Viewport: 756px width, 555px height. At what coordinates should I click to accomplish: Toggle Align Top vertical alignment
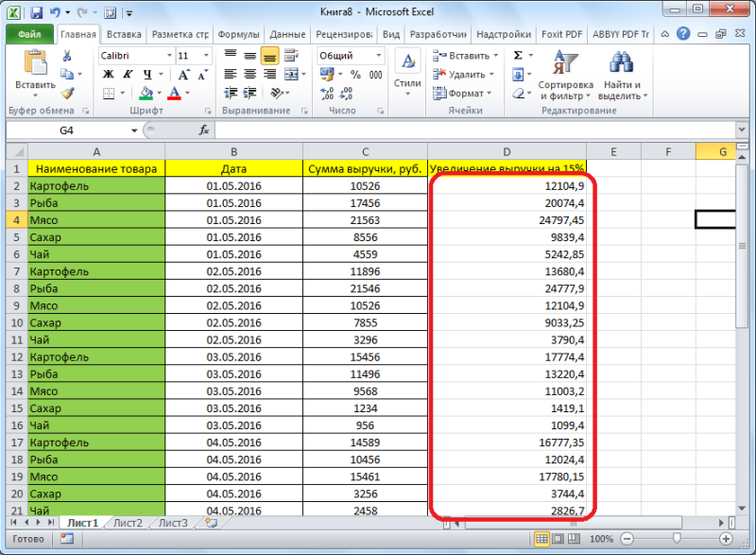231,56
